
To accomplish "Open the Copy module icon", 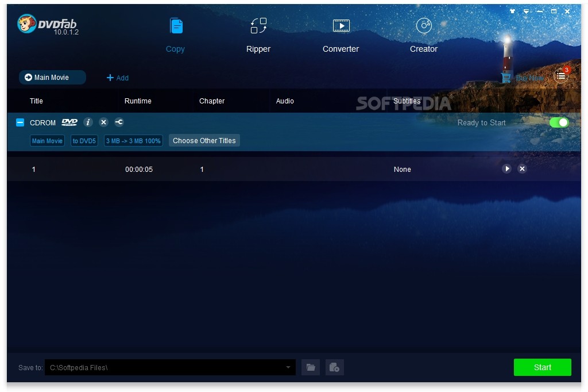I will 175,26.
